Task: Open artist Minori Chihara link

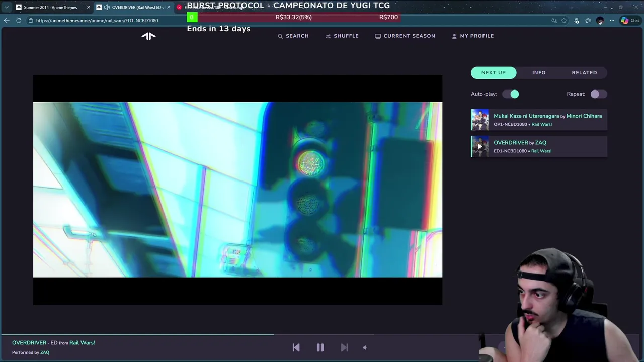Action: (x=584, y=116)
